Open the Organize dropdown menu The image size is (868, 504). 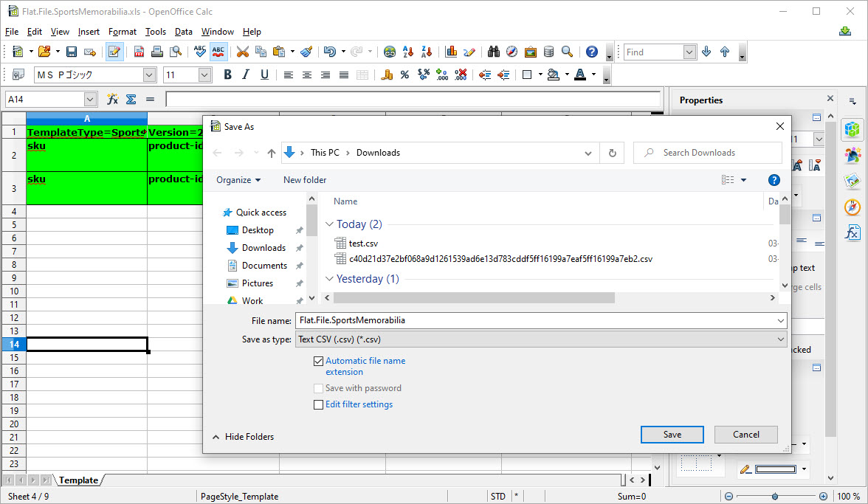[238, 180]
